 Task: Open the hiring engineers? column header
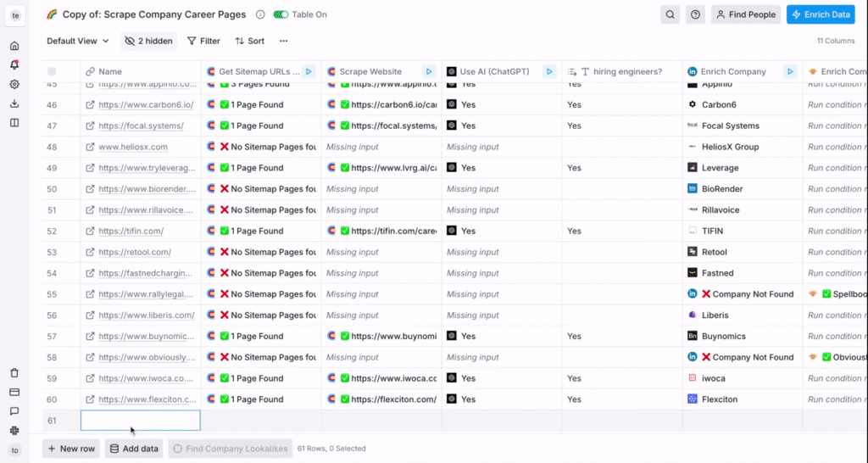[622, 72]
